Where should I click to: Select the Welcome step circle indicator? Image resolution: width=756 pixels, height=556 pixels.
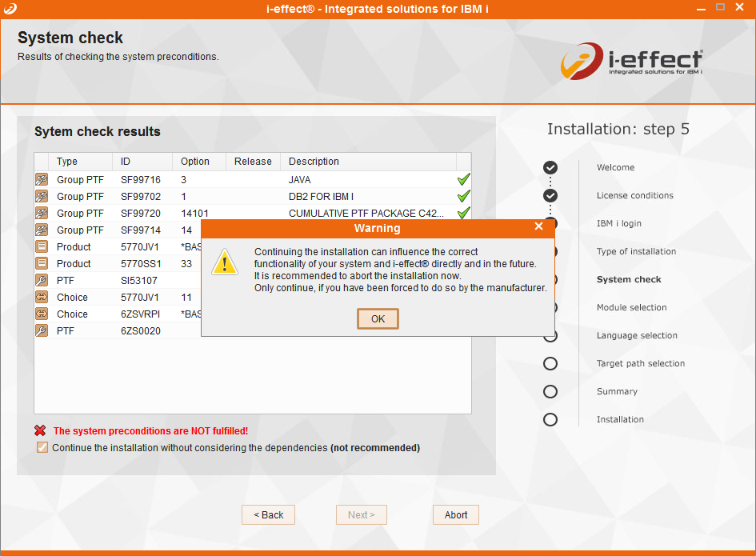tap(550, 168)
